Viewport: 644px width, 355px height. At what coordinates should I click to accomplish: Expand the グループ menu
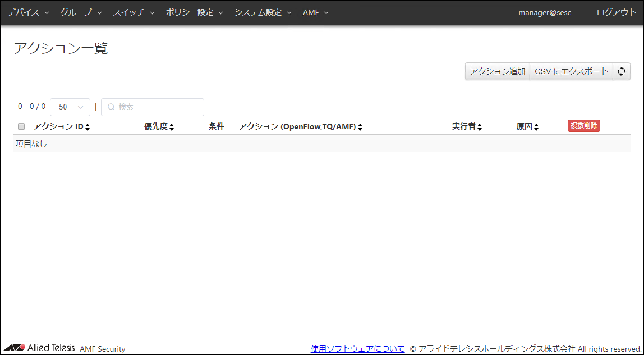81,12
